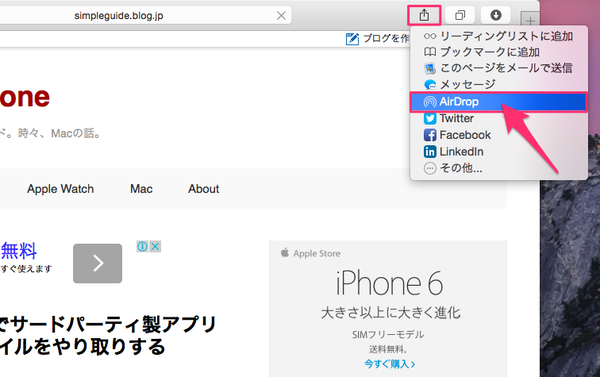Open a new tab with plus button

pos(530,20)
